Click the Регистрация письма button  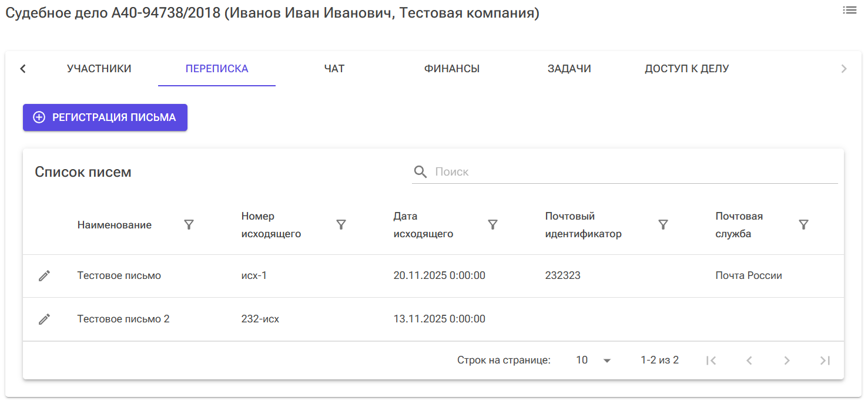coord(105,117)
